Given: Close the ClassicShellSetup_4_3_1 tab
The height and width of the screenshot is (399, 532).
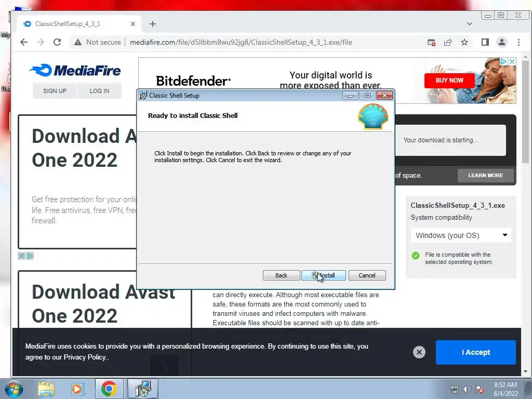Looking at the screenshot, I should tap(133, 24).
